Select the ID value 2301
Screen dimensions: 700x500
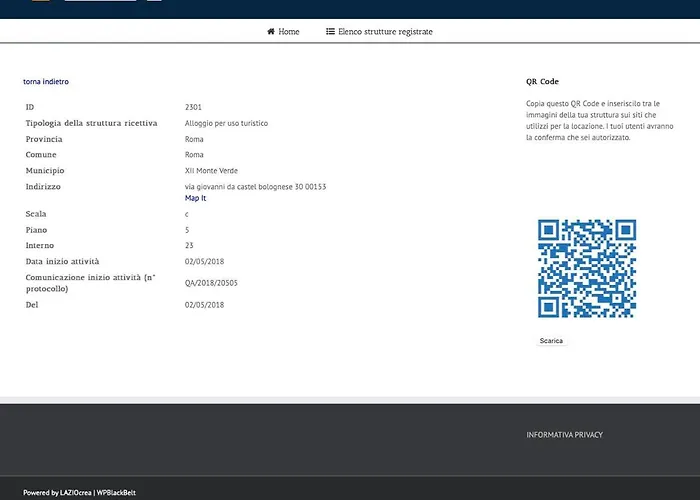[193, 107]
